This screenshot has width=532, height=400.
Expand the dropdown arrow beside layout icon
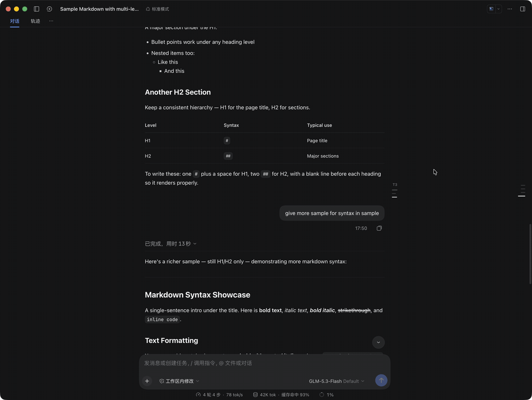(x=499, y=9)
